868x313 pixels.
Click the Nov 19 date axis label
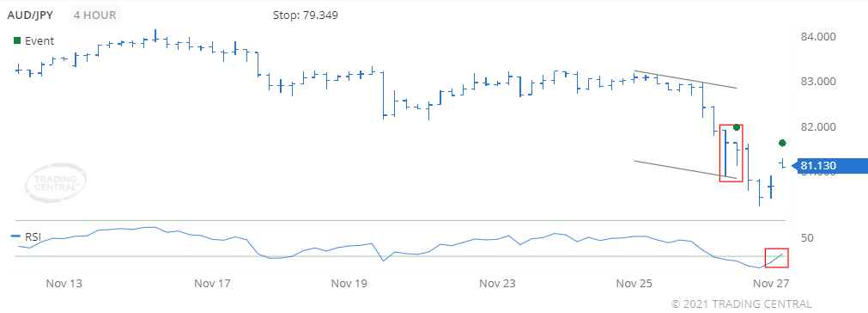click(349, 284)
